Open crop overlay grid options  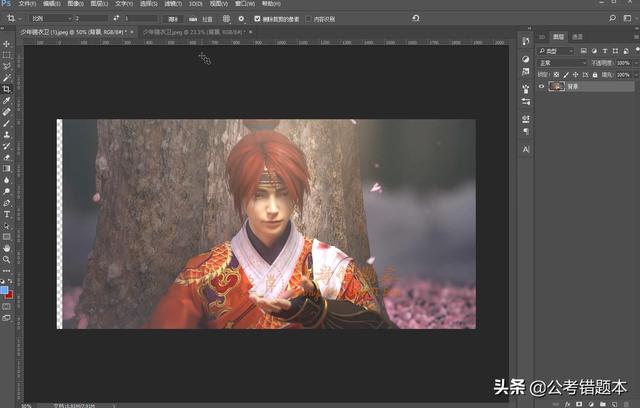[226, 19]
